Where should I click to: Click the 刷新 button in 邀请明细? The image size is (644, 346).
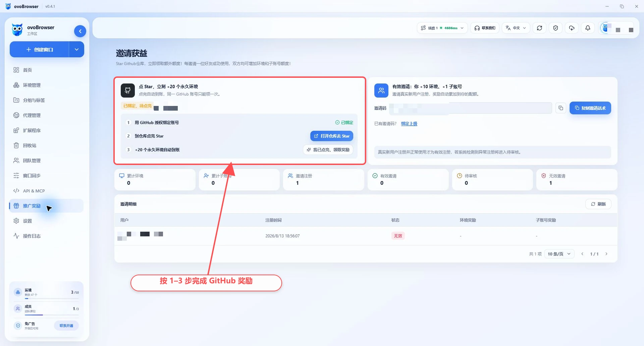pos(598,204)
